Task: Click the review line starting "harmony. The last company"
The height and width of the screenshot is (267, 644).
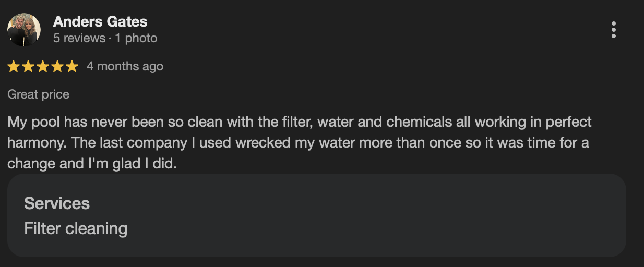Action: [298, 142]
